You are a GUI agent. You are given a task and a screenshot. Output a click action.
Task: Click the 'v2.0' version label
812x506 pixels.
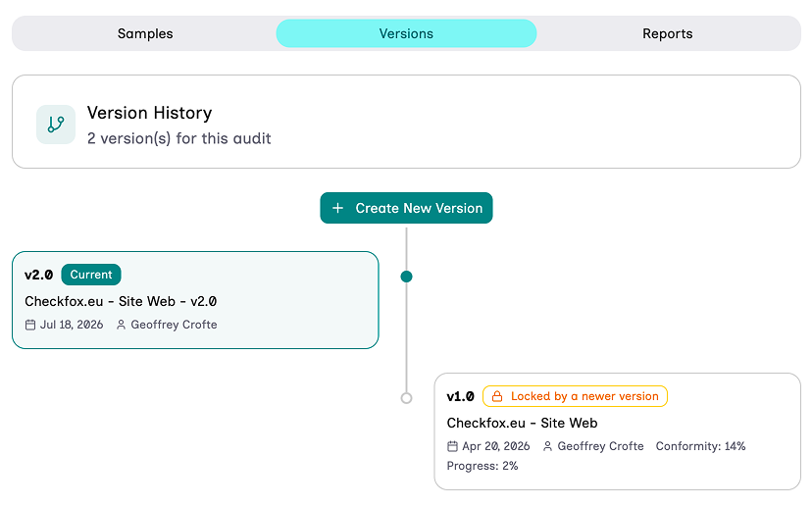coord(39,275)
